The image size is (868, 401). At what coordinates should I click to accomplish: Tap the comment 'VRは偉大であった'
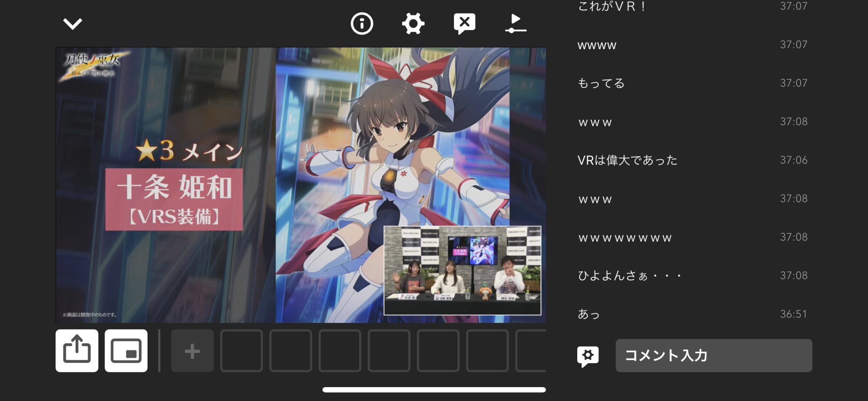(628, 160)
